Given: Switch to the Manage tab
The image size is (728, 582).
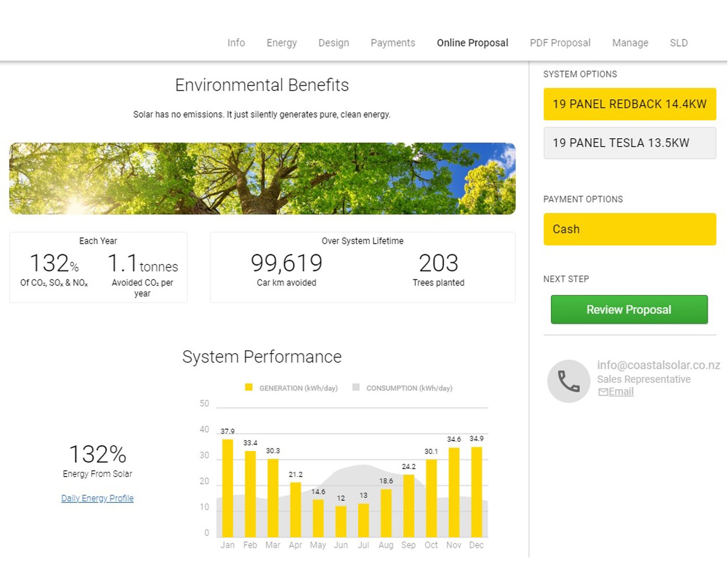Looking at the screenshot, I should [630, 43].
